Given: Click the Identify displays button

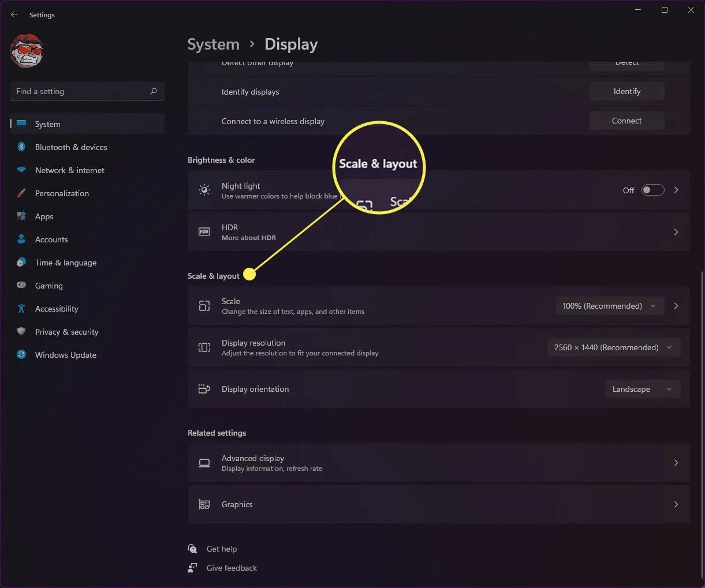Looking at the screenshot, I should 626,91.
